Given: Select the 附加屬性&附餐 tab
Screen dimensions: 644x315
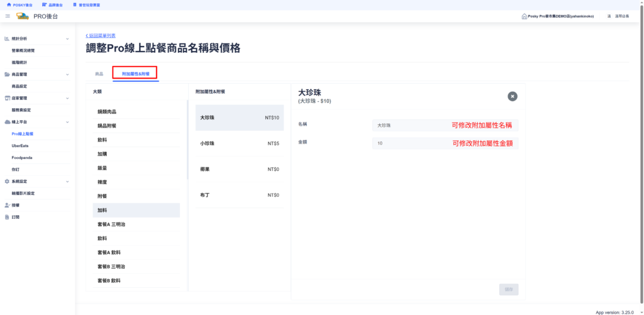Looking at the screenshot, I should (135, 74).
